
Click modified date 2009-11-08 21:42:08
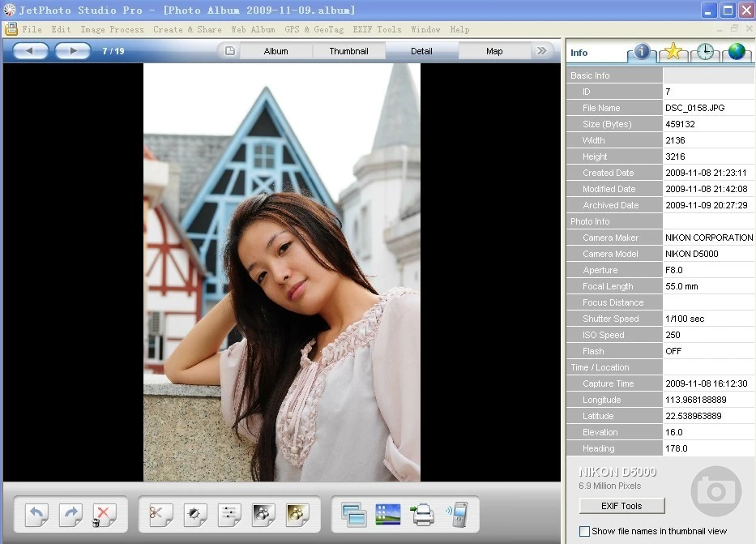pyautogui.click(x=707, y=189)
